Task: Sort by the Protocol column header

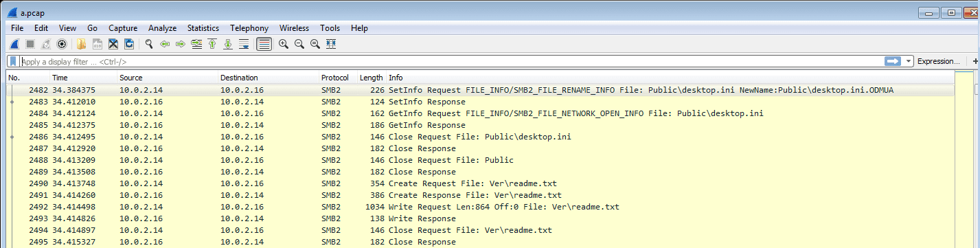Action: pos(338,78)
